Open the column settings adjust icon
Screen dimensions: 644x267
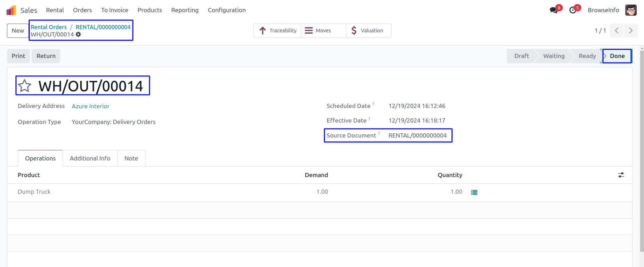tap(621, 175)
